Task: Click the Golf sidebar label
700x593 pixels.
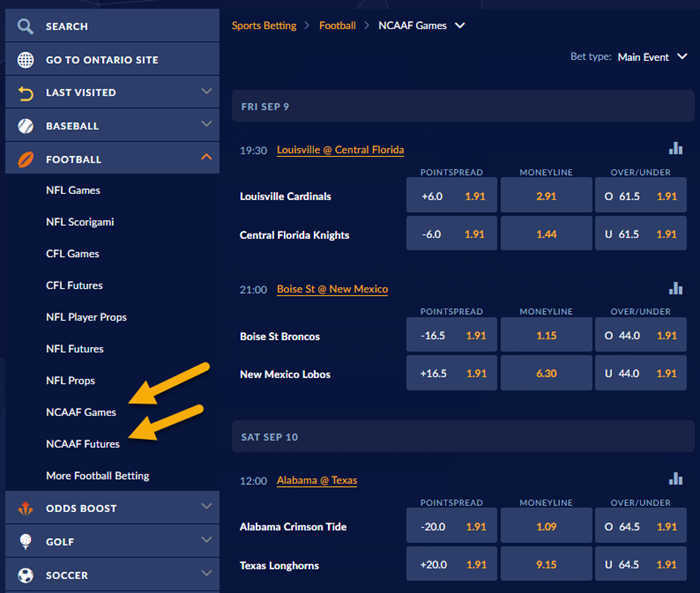Action: coord(60,542)
